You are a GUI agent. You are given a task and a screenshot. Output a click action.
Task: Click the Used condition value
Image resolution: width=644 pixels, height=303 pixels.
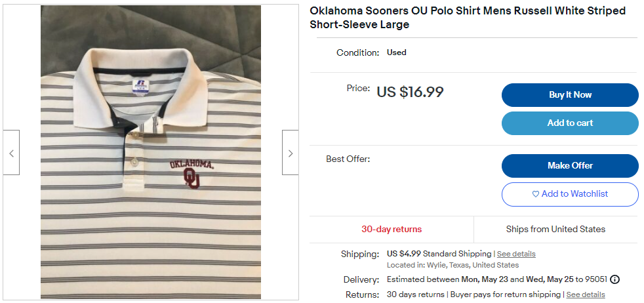click(397, 52)
